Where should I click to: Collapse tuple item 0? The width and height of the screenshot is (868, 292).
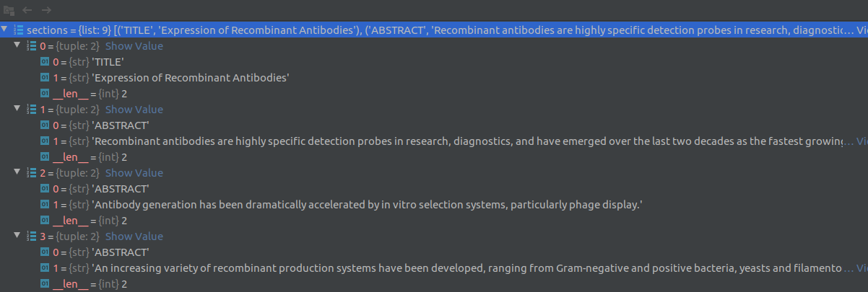[18, 46]
